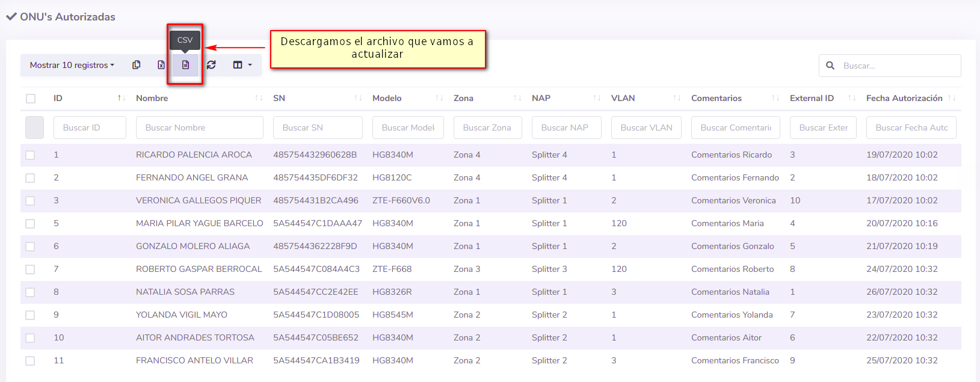Open the Mostrar 10 registros dropdown
980x382 pixels.
72,65
